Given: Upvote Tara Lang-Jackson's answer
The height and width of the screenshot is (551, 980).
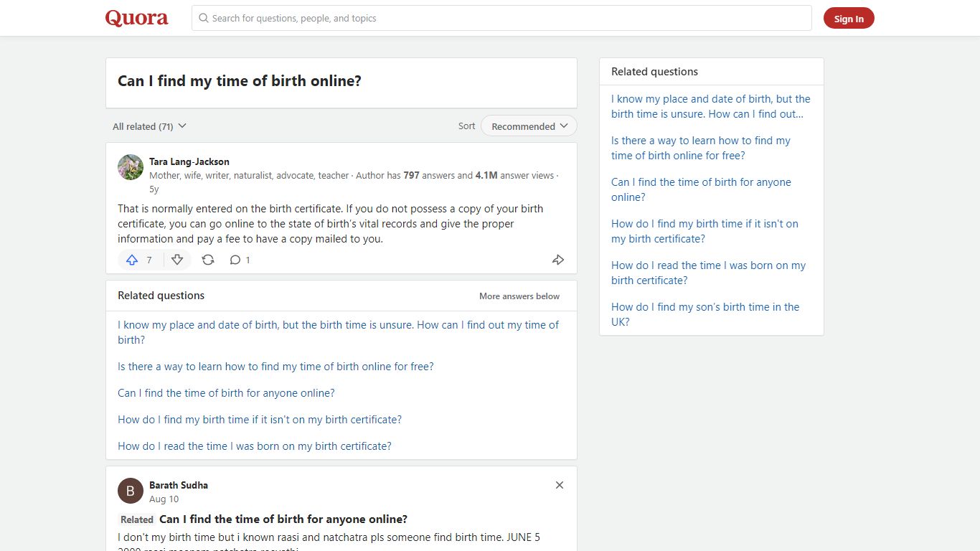Looking at the screenshot, I should coord(132,260).
